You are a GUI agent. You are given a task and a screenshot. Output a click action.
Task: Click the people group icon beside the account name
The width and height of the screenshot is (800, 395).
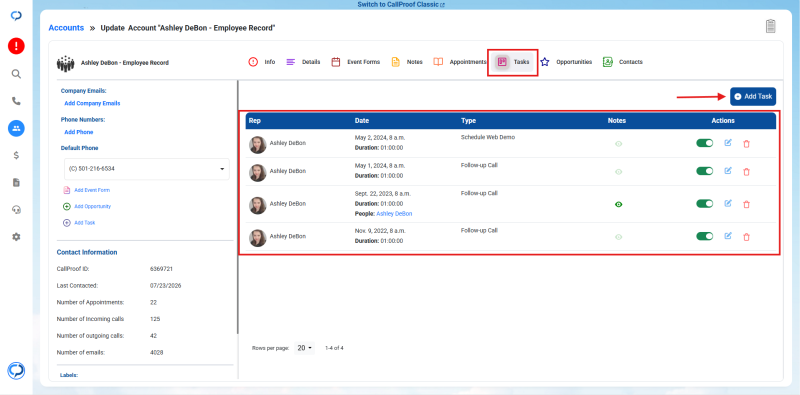pos(65,63)
